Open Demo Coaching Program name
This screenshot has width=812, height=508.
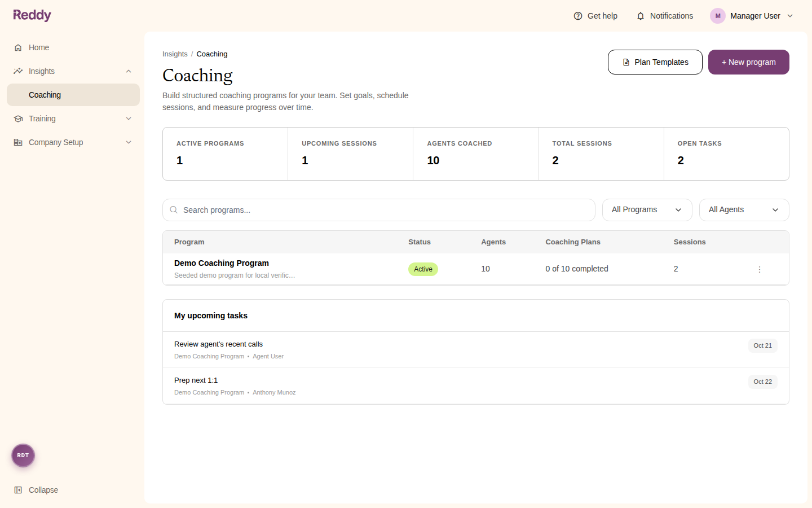[222, 263]
